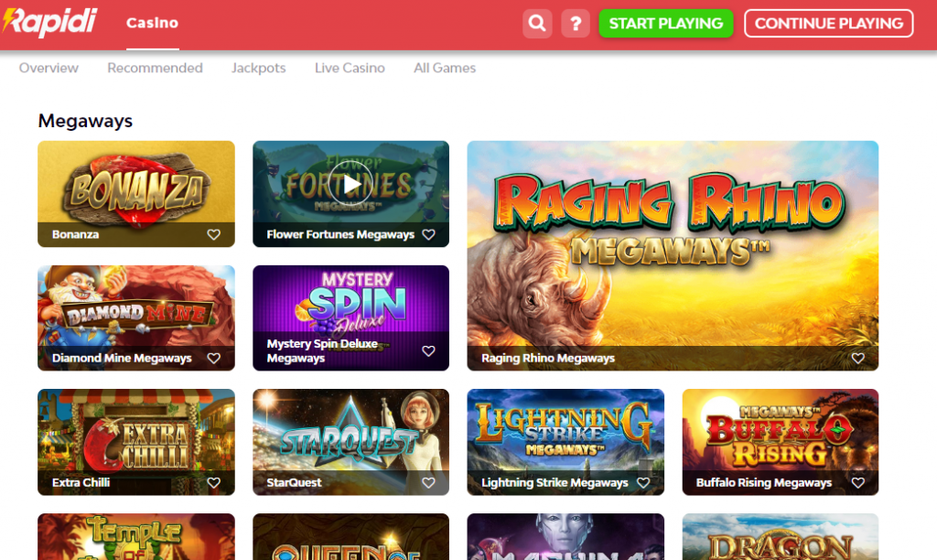Open the Buffalo Rising Megaways thumbnail
Image resolution: width=937 pixels, height=560 pixels.
tap(781, 442)
